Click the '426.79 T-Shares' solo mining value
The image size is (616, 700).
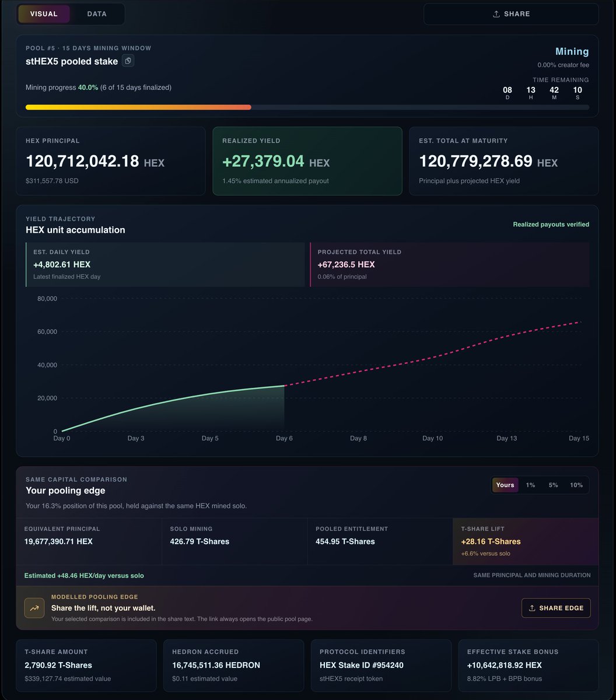199,541
